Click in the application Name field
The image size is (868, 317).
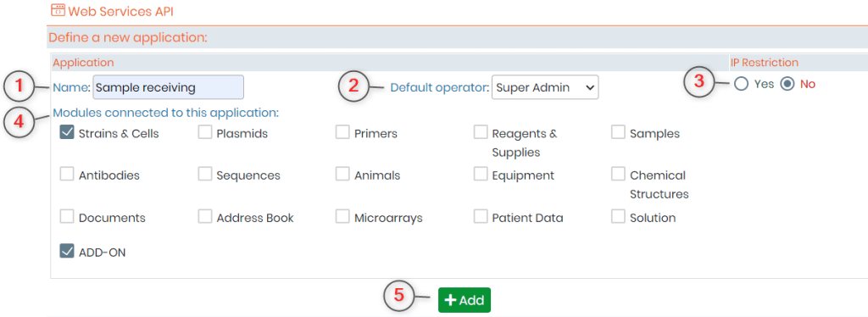169,87
